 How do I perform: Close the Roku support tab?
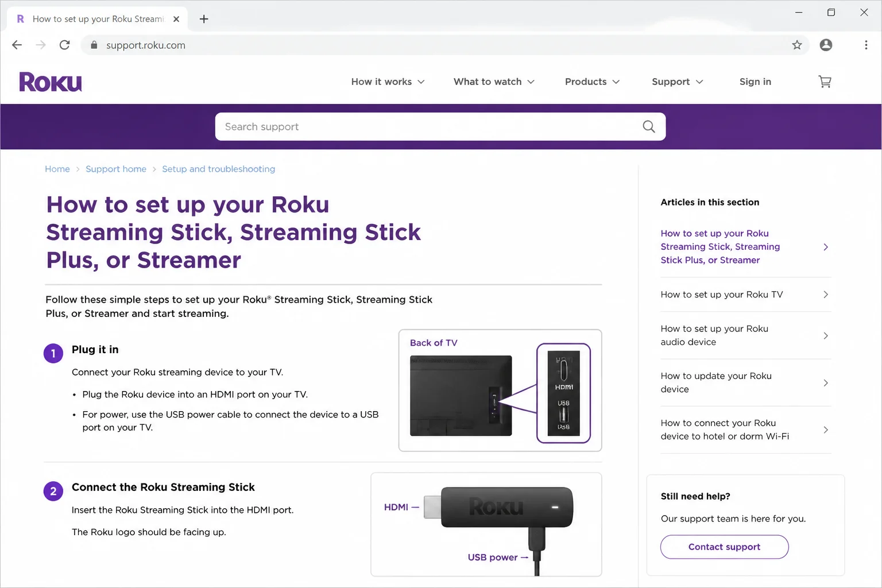176,19
